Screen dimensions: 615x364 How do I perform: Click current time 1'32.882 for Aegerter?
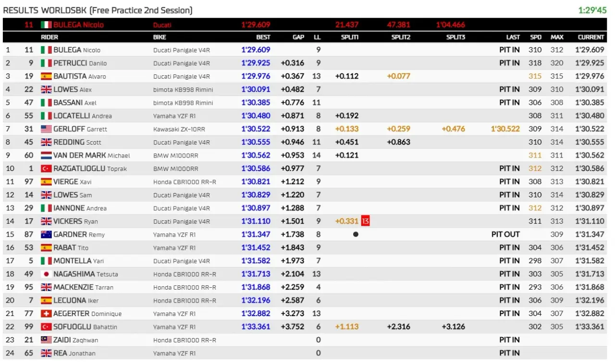click(x=590, y=314)
